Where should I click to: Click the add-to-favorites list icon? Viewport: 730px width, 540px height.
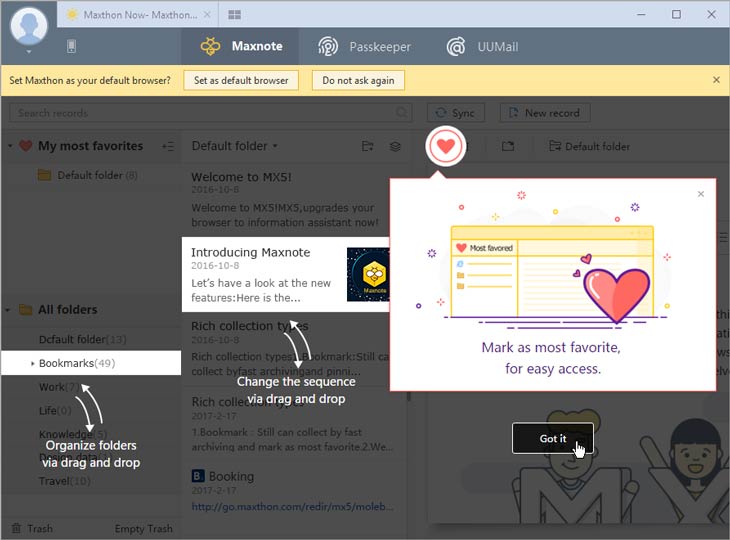[x=168, y=146]
